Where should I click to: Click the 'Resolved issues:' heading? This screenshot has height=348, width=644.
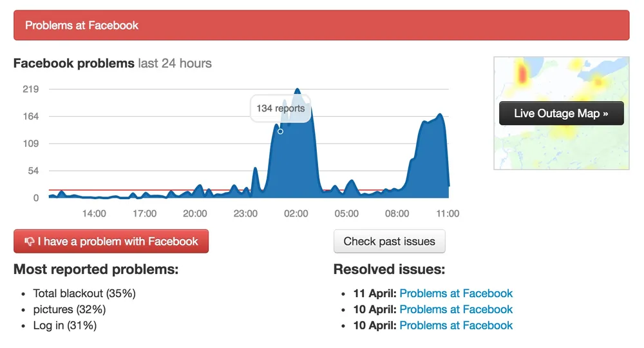click(390, 269)
